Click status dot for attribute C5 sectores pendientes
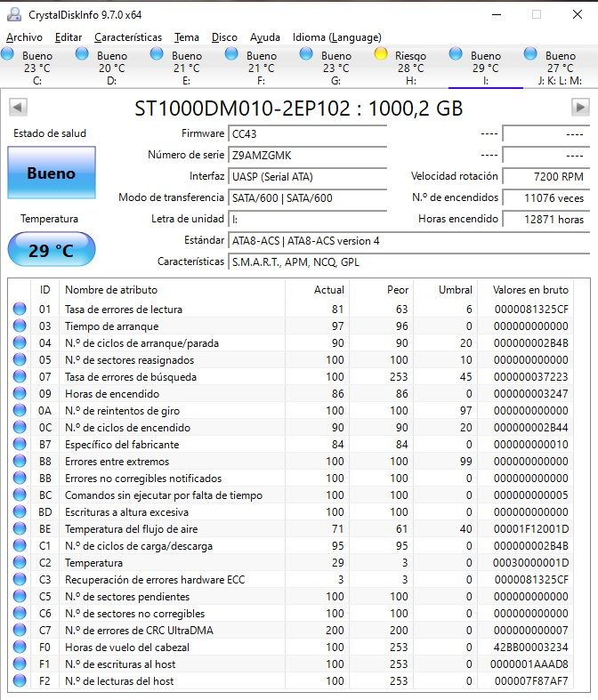 click(x=20, y=597)
